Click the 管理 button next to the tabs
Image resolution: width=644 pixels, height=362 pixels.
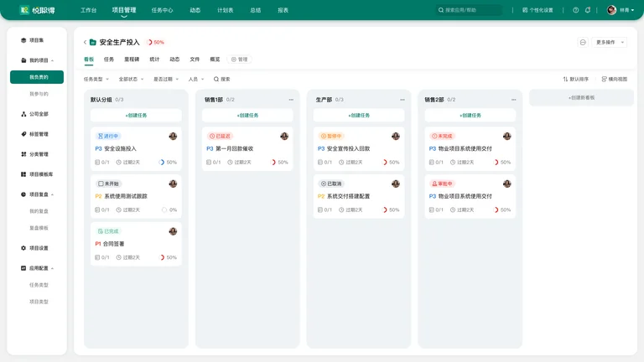(x=240, y=59)
